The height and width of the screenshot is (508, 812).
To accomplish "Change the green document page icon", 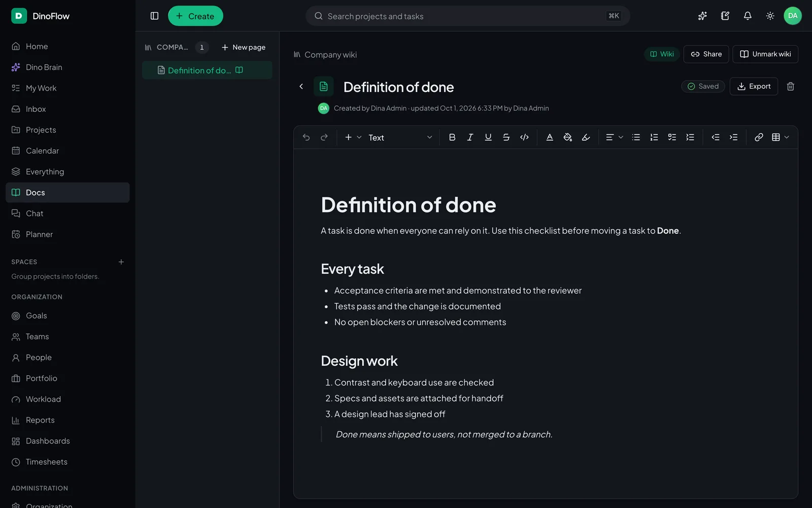I will (x=324, y=86).
